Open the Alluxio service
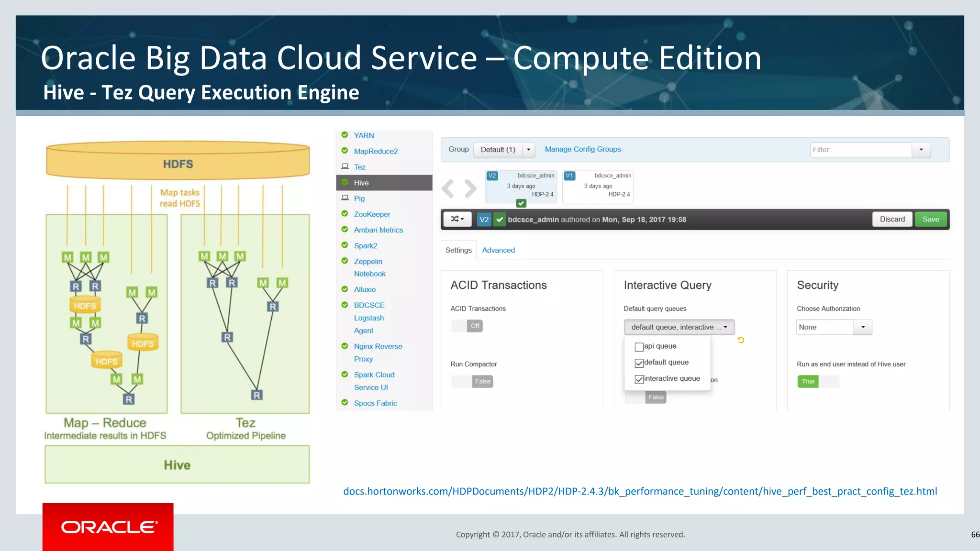Screen dimensions: 980x551 (x=365, y=289)
